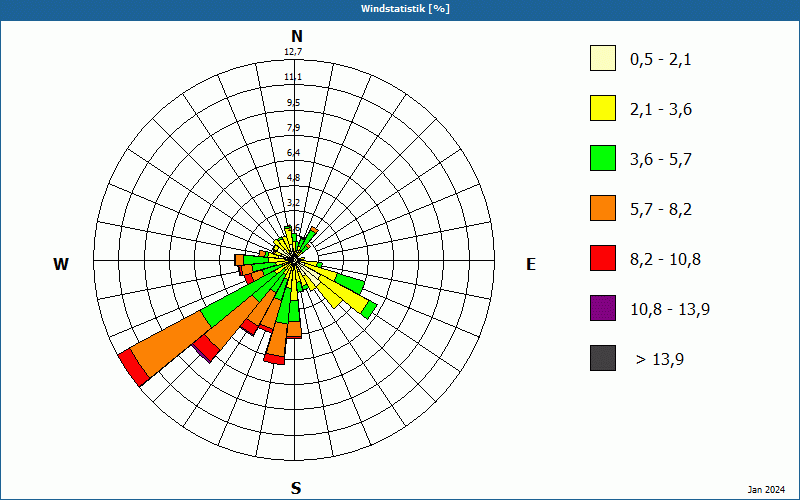Click the 6,4 ring scale value
Image resolution: width=800 pixels, height=500 pixels.
tap(293, 153)
